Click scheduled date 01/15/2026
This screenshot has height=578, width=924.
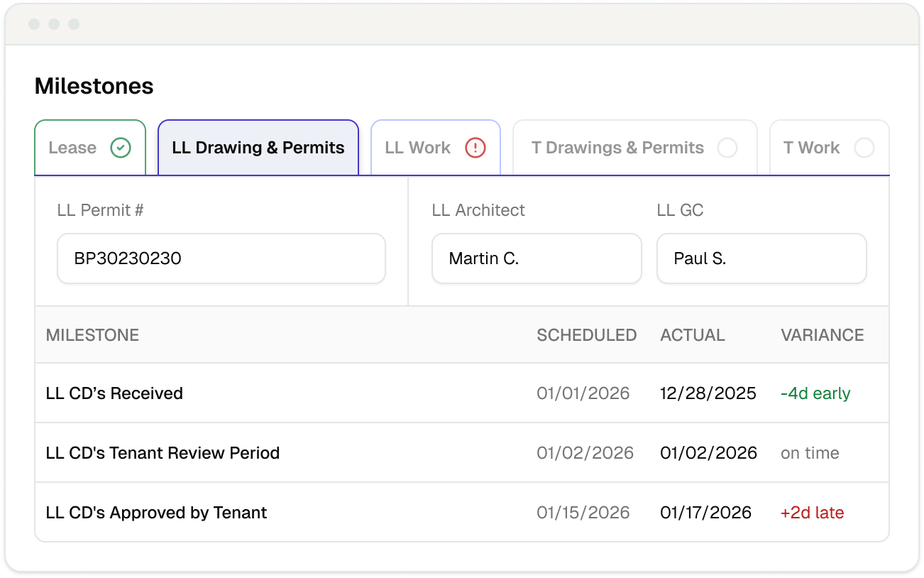[x=583, y=513]
